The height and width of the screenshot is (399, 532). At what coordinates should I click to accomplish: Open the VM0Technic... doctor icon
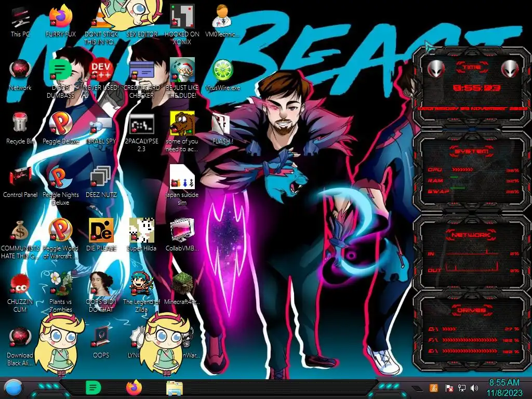coord(222,21)
